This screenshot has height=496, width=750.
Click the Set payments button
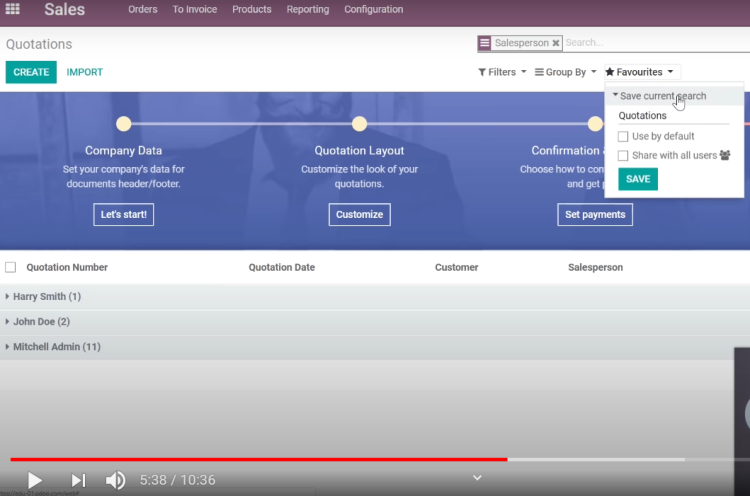coord(595,214)
